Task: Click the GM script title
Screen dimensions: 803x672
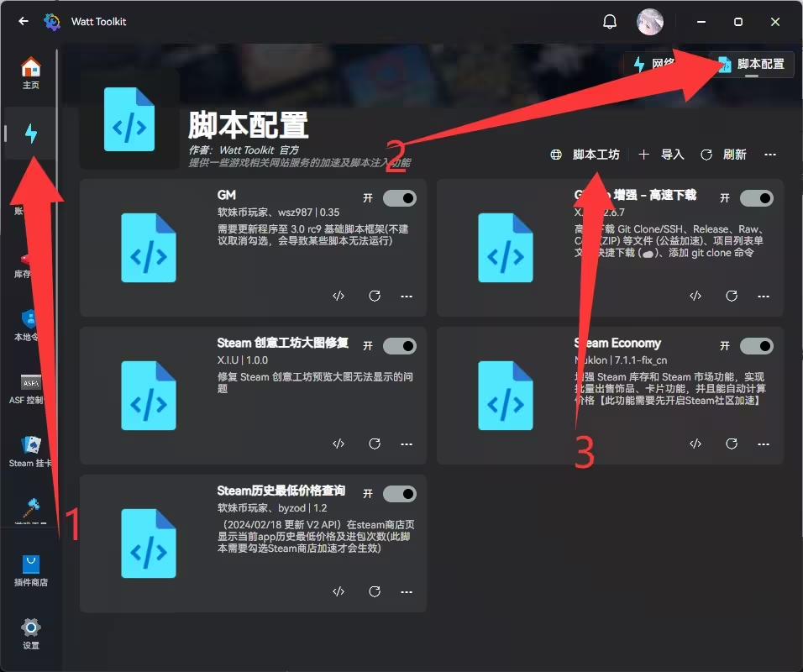Action: tap(226, 195)
